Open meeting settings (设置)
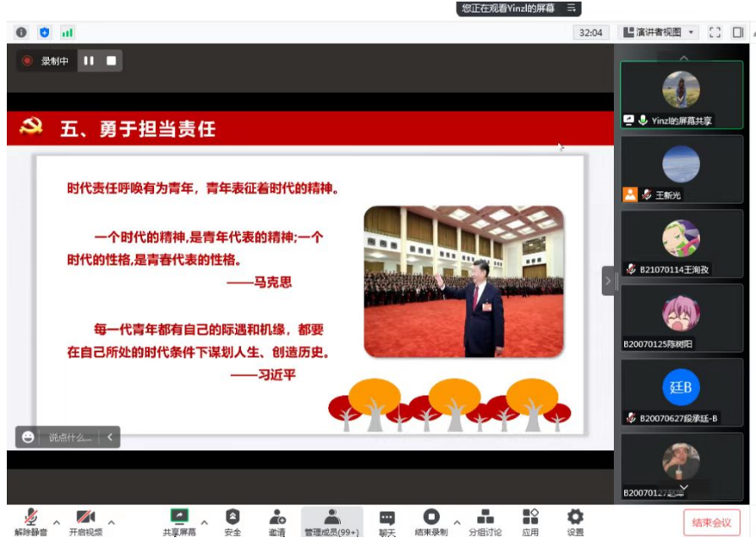The image size is (756, 549). pyautogui.click(x=575, y=521)
